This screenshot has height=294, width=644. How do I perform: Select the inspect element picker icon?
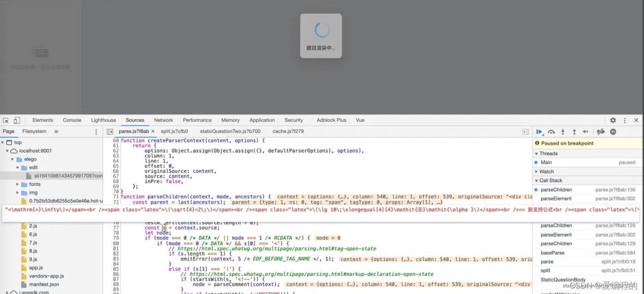[x=6, y=120]
